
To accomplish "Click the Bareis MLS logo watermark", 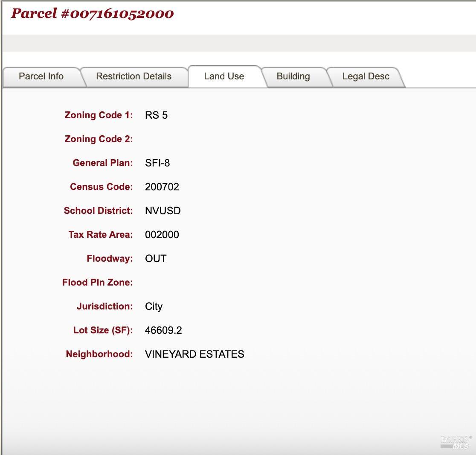I will pos(456,442).
